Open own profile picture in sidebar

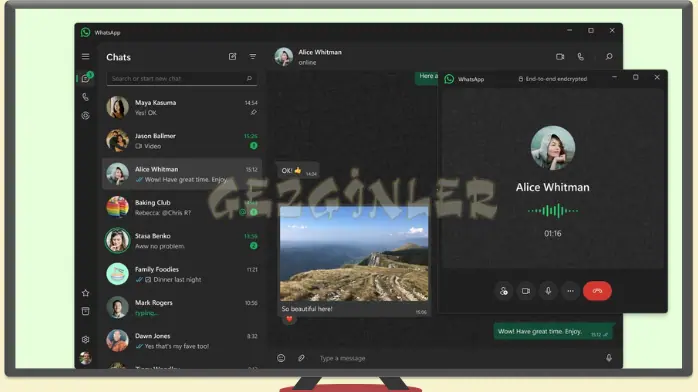click(x=85, y=358)
